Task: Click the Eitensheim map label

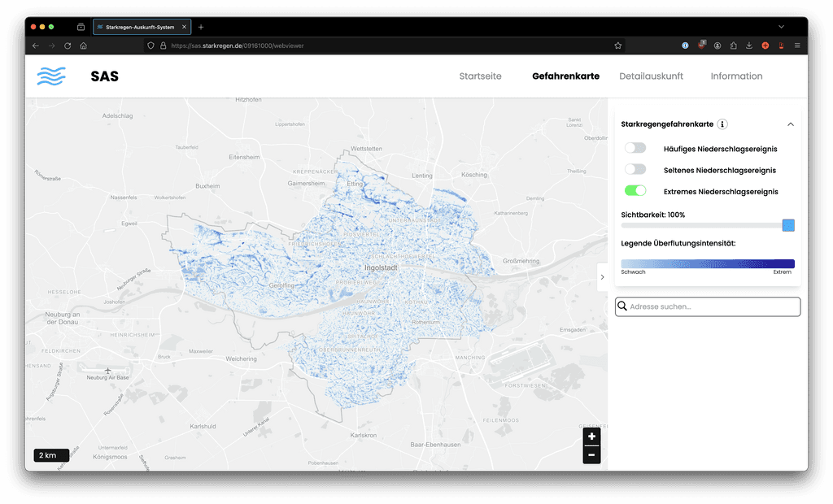Action: pos(244,157)
